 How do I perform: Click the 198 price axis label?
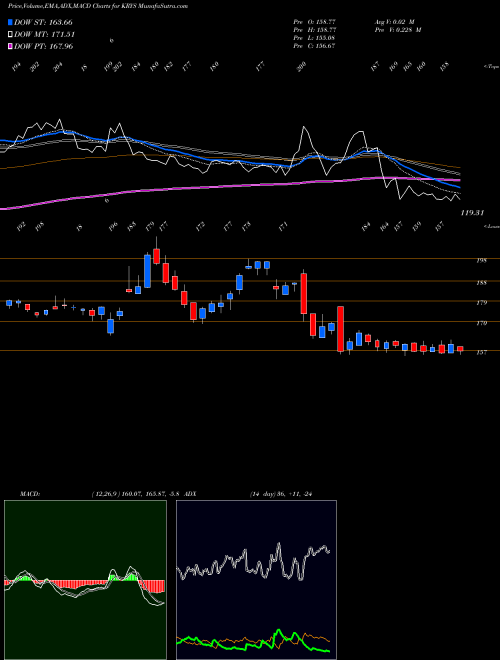click(x=481, y=261)
